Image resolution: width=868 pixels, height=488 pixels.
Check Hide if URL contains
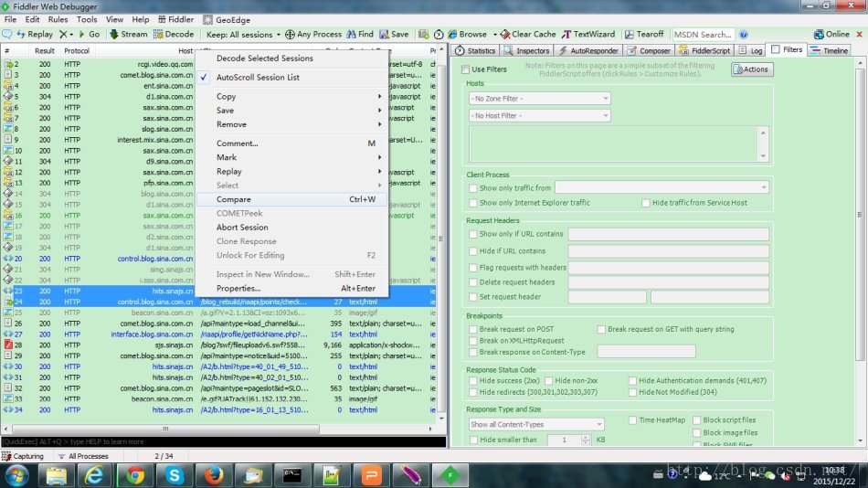(x=472, y=251)
